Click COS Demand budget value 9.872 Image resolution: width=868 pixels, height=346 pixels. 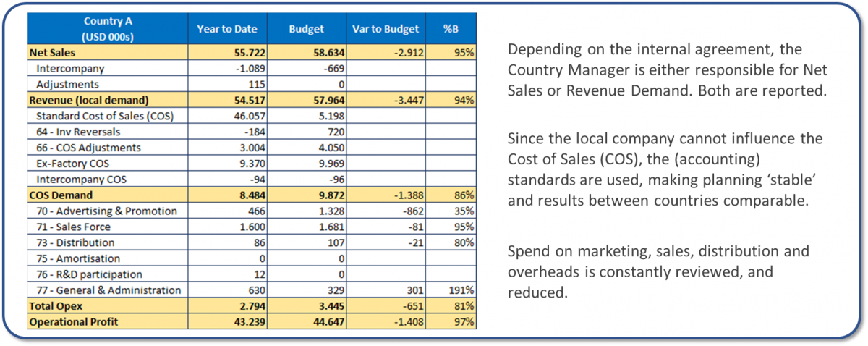click(331, 195)
